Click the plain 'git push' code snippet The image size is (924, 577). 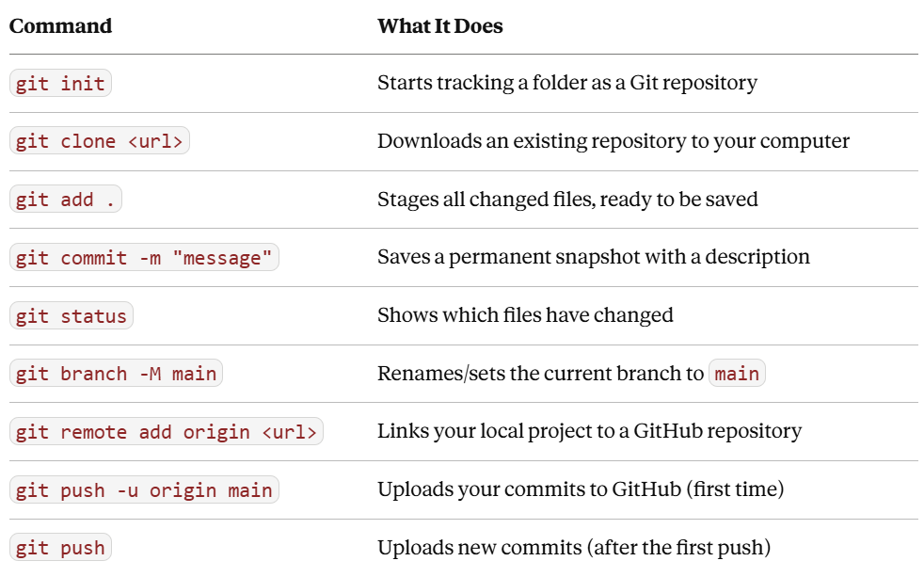(x=60, y=548)
